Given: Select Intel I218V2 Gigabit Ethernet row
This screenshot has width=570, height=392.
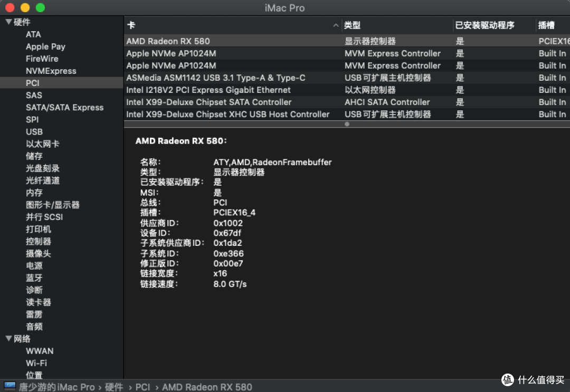Looking at the screenshot, I should tap(347, 90).
